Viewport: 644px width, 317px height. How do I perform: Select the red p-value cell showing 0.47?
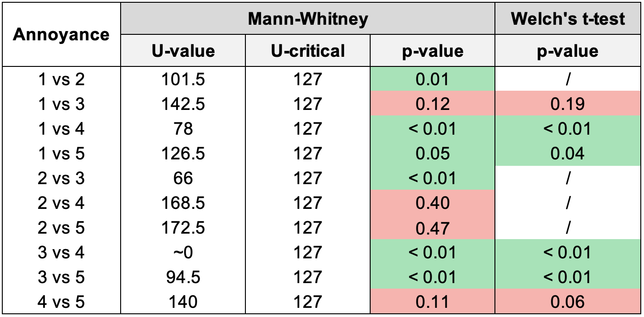(432, 228)
